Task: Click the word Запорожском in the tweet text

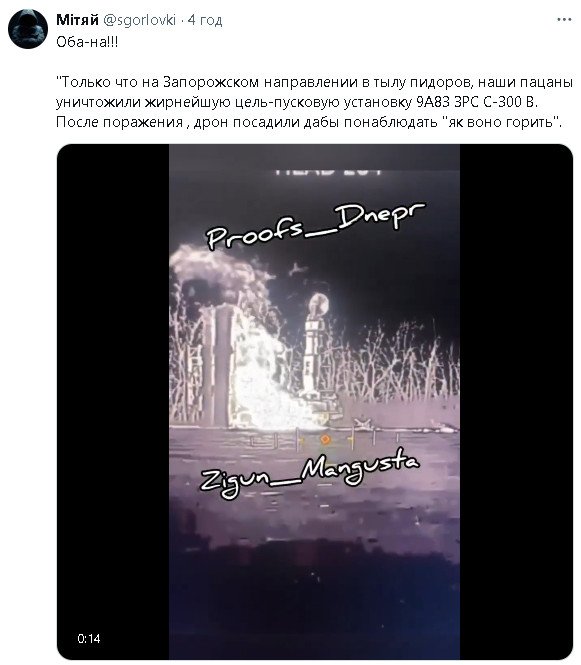Action: 211,82
